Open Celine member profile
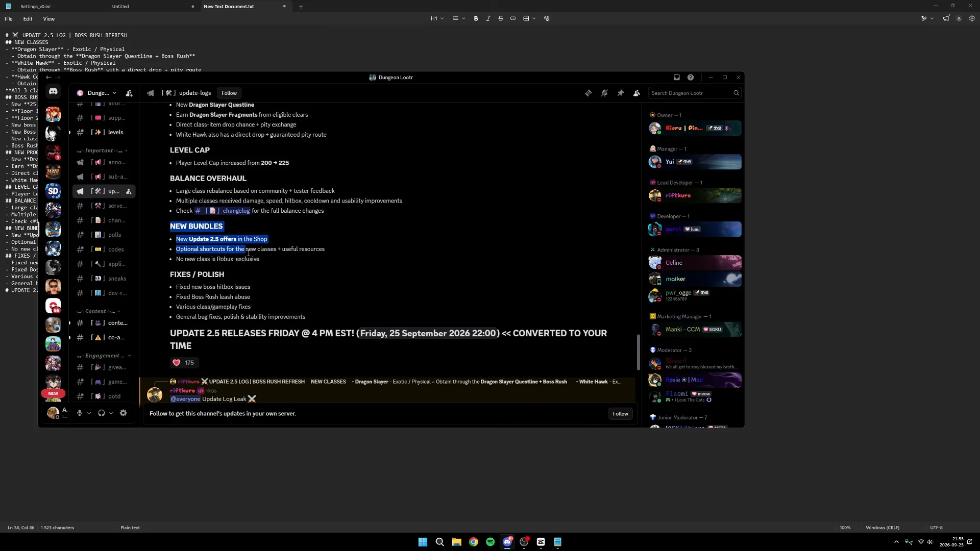 (695, 263)
